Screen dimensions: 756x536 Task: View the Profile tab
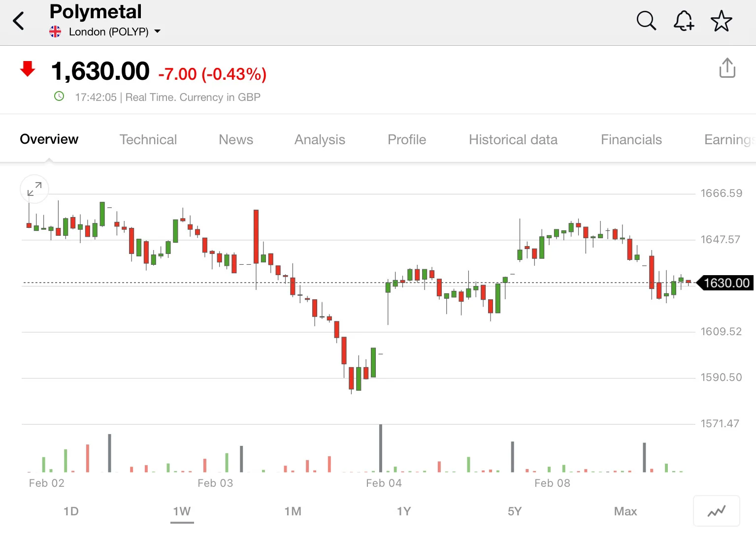(x=407, y=140)
